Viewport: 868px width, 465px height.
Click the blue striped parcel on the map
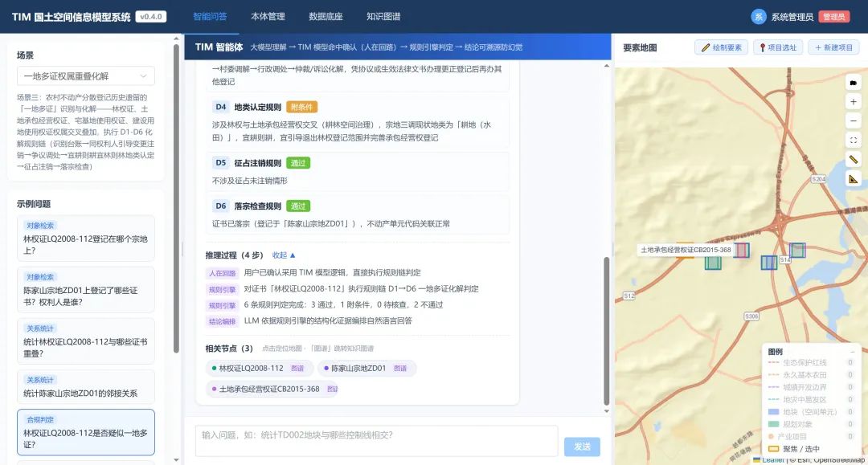tap(769, 262)
